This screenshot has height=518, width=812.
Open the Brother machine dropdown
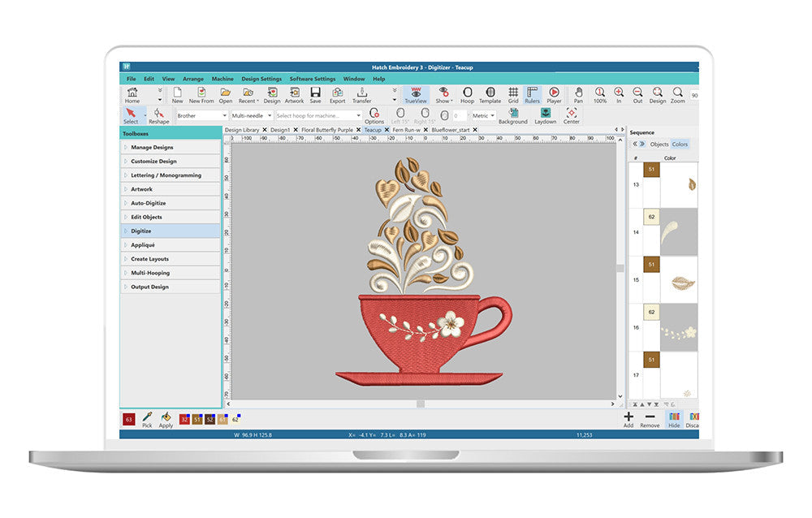pos(201,116)
